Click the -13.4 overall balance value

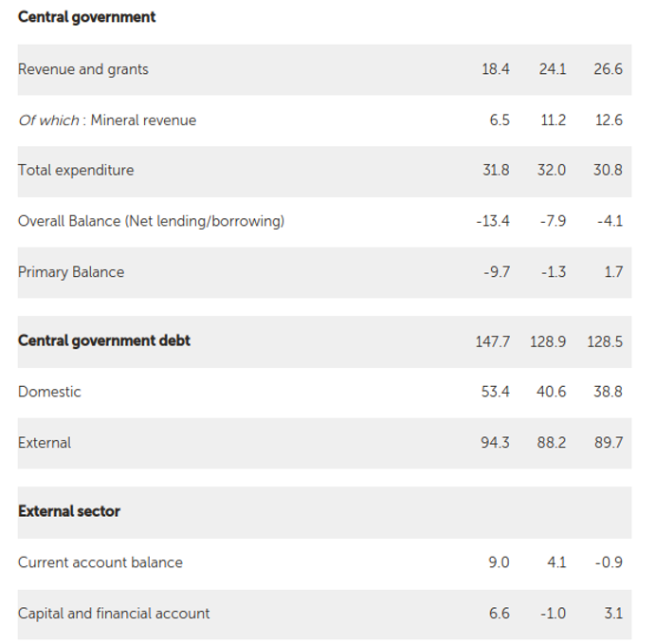(492, 221)
